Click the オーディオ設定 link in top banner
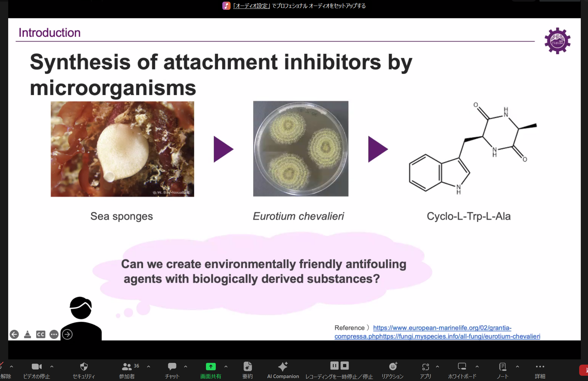The height and width of the screenshot is (381, 588). [x=251, y=6]
